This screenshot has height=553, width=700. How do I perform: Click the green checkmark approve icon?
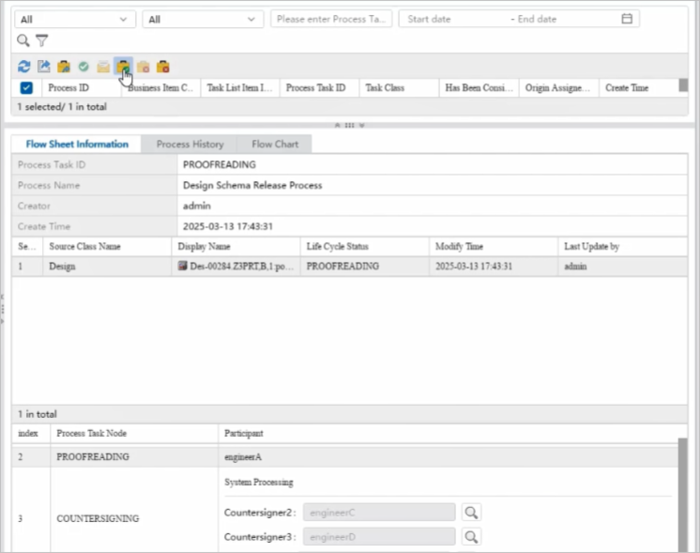tap(84, 67)
